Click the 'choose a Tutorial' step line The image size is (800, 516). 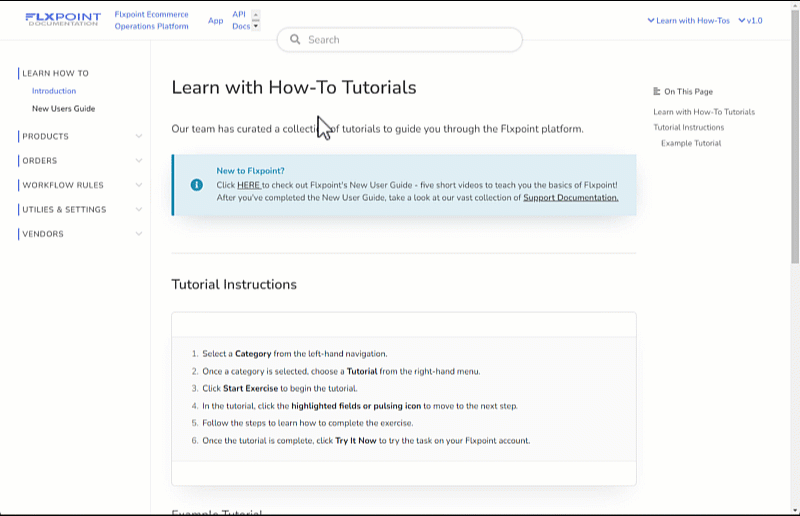341,371
